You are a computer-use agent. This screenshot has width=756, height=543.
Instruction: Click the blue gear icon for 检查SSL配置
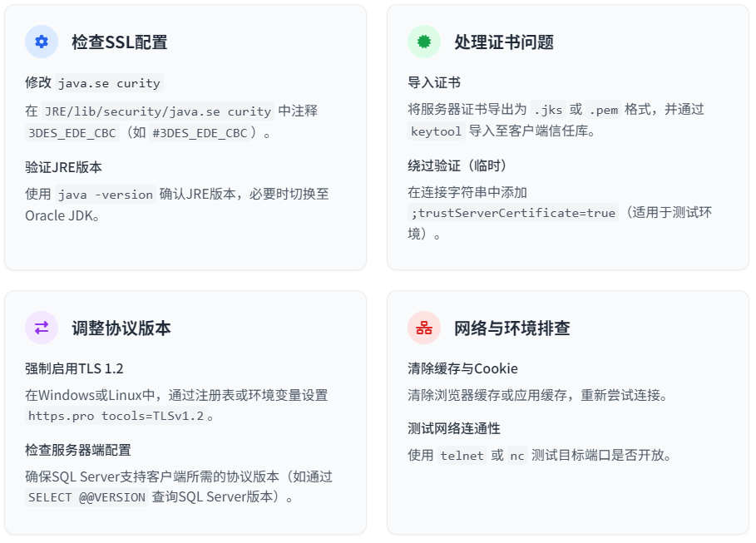pos(42,42)
